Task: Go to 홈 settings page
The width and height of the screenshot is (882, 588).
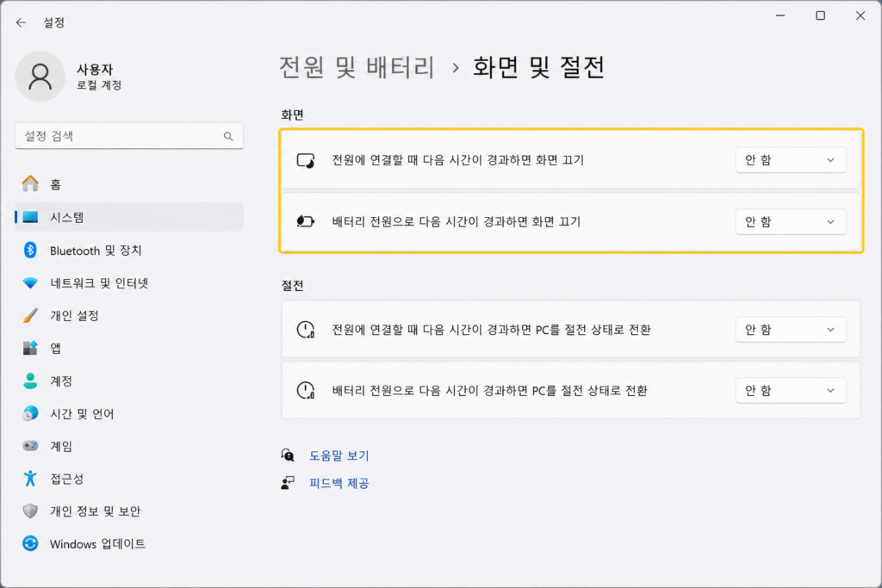Action: pyautogui.click(x=129, y=184)
